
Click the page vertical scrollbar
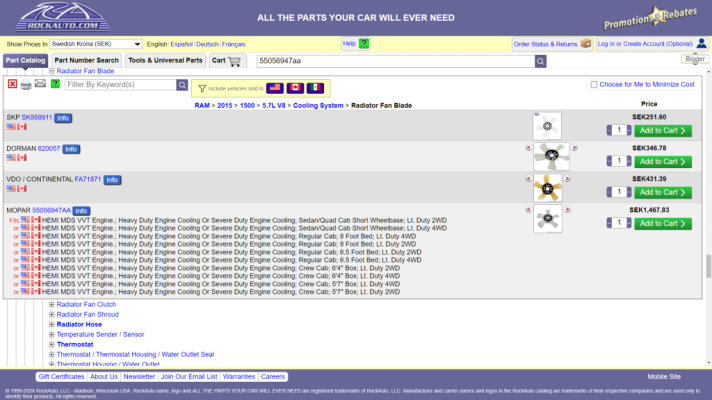pyautogui.click(x=708, y=267)
